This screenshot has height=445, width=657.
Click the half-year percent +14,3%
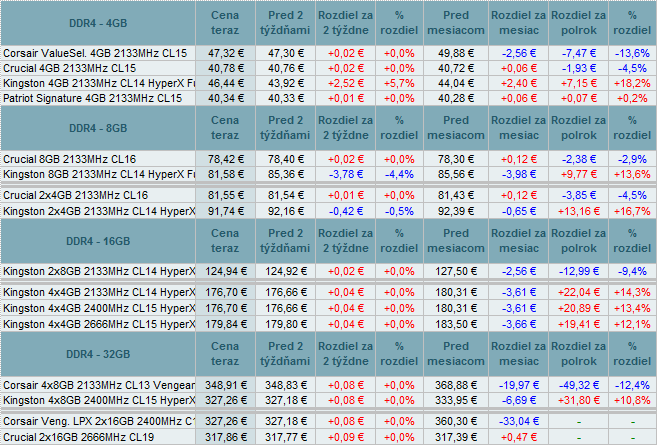click(x=632, y=292)
